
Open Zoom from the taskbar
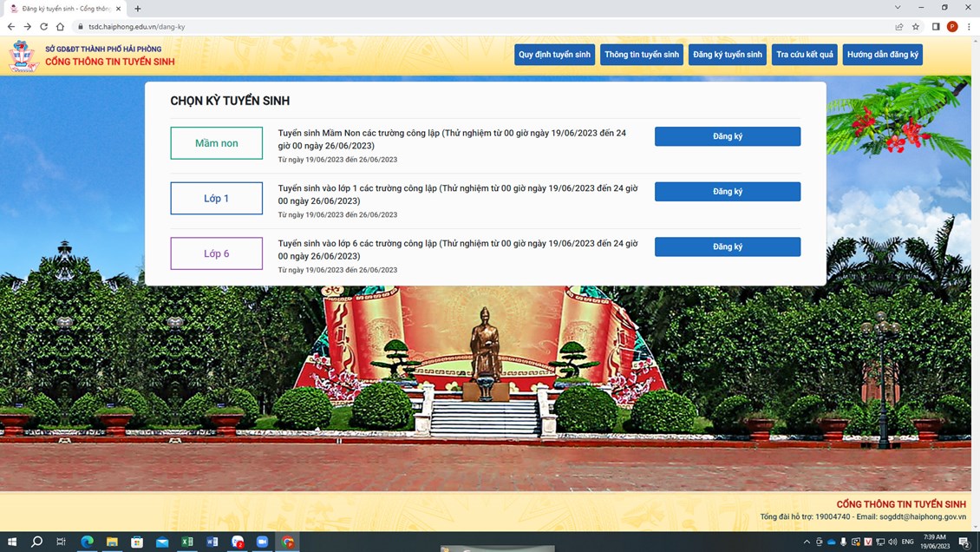(x=262, y=542)
